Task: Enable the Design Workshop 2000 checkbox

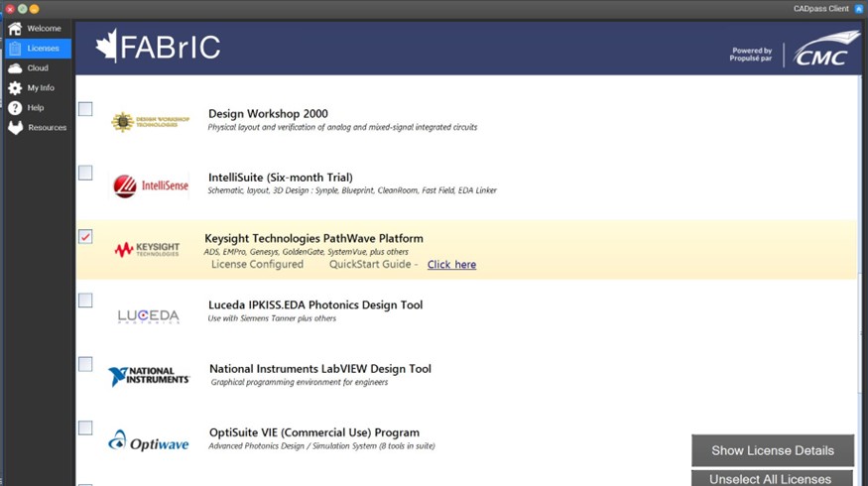Action: (x=85, y=109)
